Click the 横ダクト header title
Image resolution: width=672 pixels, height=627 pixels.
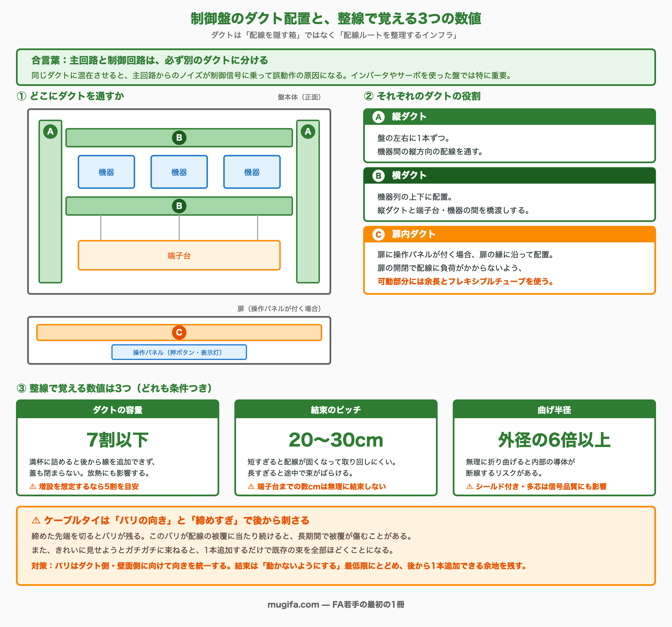[x=409, y=176]
